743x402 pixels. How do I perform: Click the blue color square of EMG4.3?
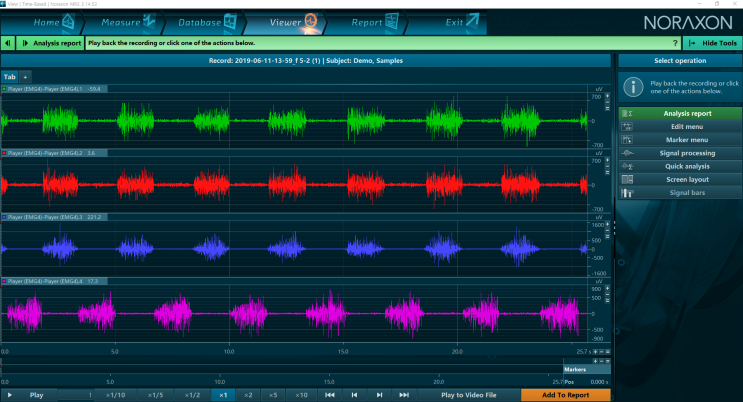coord(4,217)
